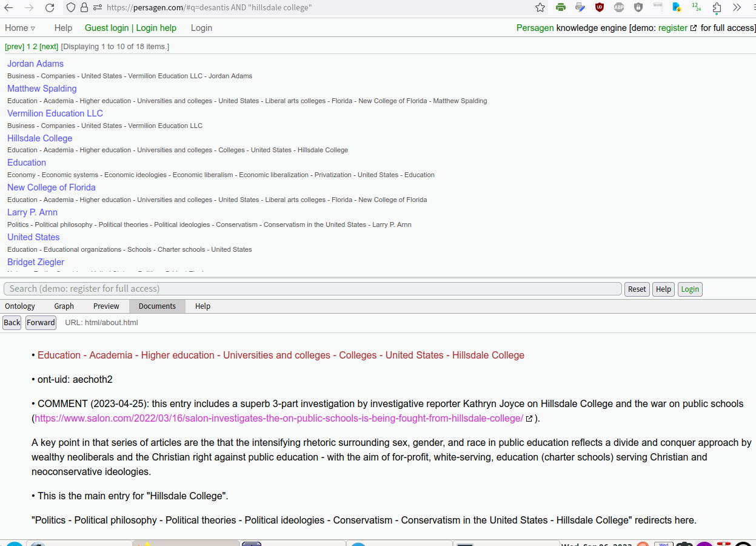Click the Forward button in document panel

click(41, 323)
